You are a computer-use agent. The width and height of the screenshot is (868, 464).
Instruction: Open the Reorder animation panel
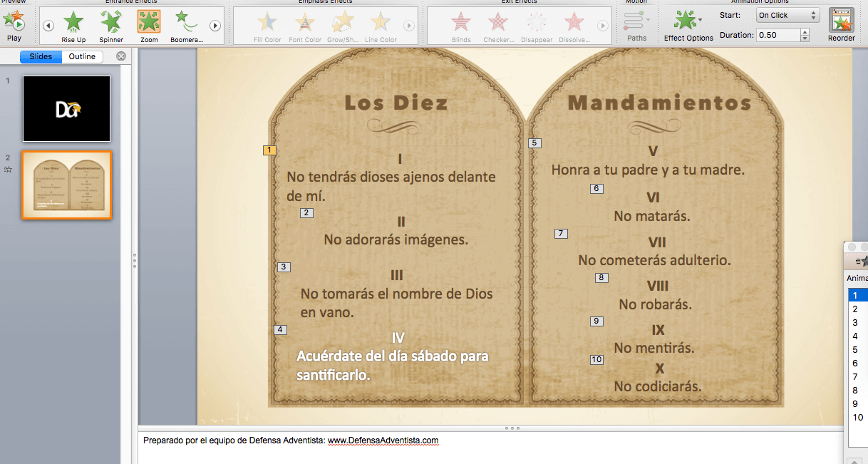point(841,25)
